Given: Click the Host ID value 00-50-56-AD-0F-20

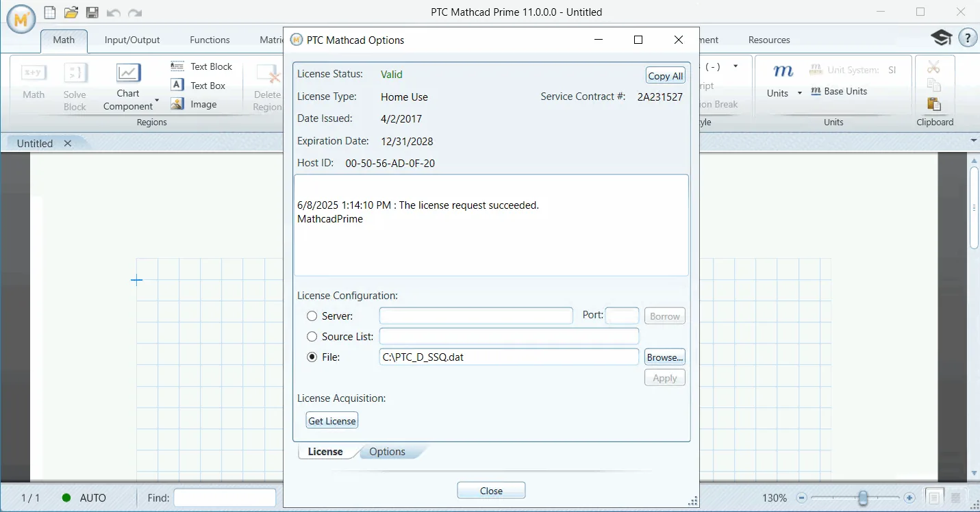Looking at the screenshot, I should point(390,163).
